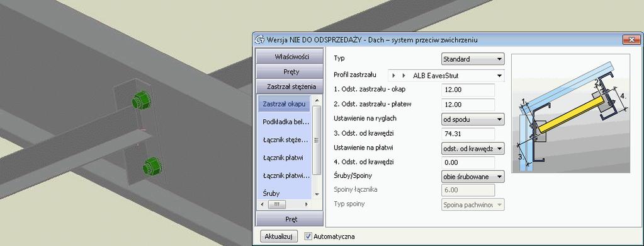
Task: Click the horizontal scroll right arrow
Action: click(x=306, y=204)
